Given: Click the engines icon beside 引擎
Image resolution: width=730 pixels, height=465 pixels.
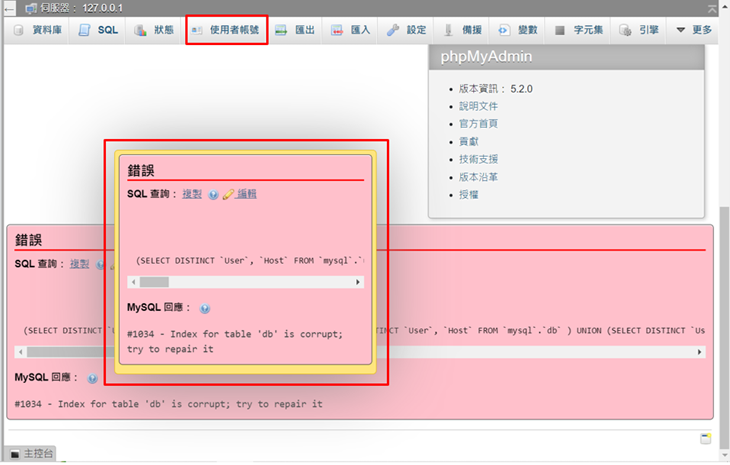Looking at the screenshot, I should click(x=625, y=31).
